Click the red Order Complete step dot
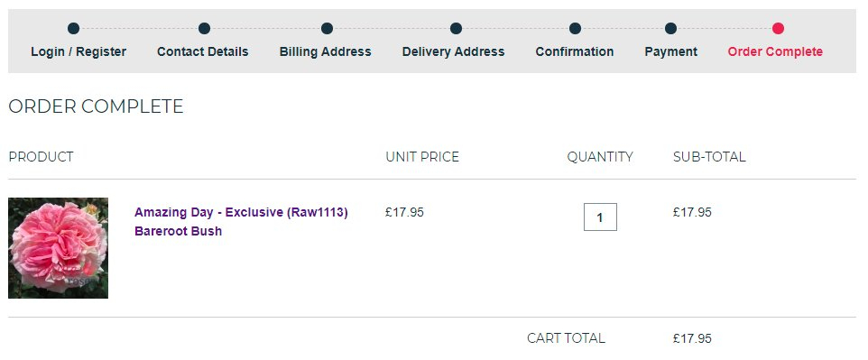The width and height of the screenshot is (868, 360). 779,28
